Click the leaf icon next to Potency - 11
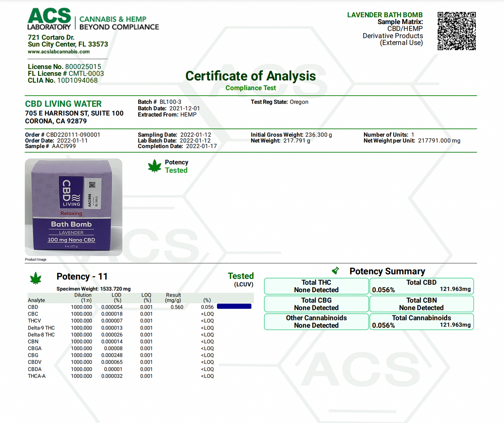 pyautogui.click(x=36, y=278)
